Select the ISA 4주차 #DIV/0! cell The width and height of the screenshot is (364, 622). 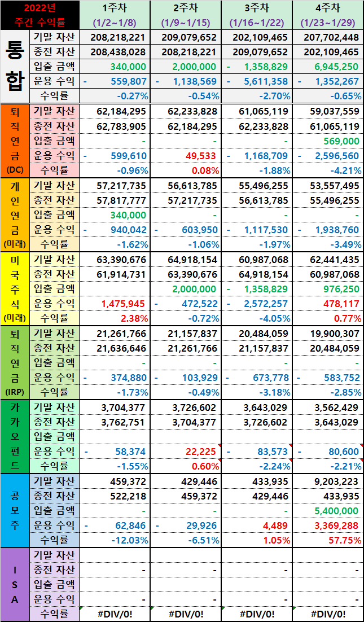click(328, 614)
